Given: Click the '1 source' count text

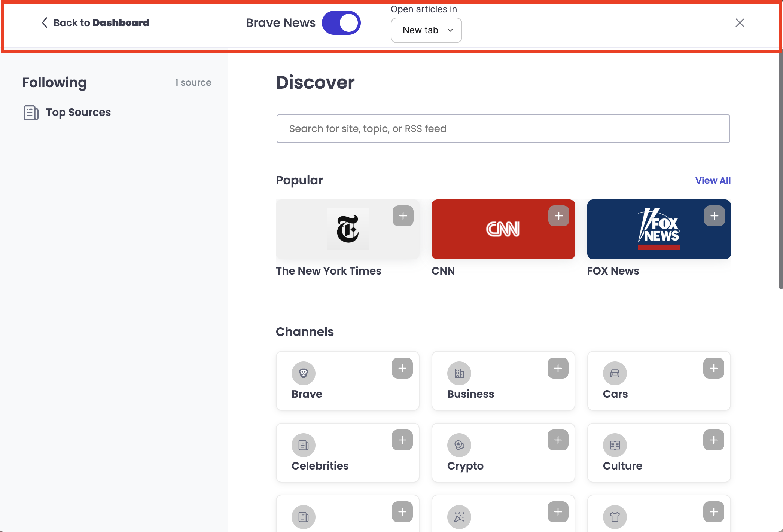Looking at the screenshot, I should click(193, 83).
